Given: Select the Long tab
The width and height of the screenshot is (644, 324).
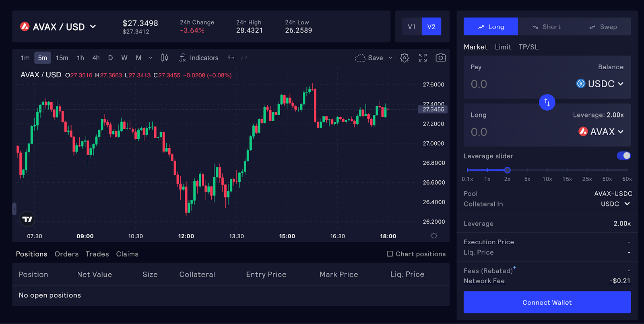Looking at the screenshot, I should (x=491, y=27).
